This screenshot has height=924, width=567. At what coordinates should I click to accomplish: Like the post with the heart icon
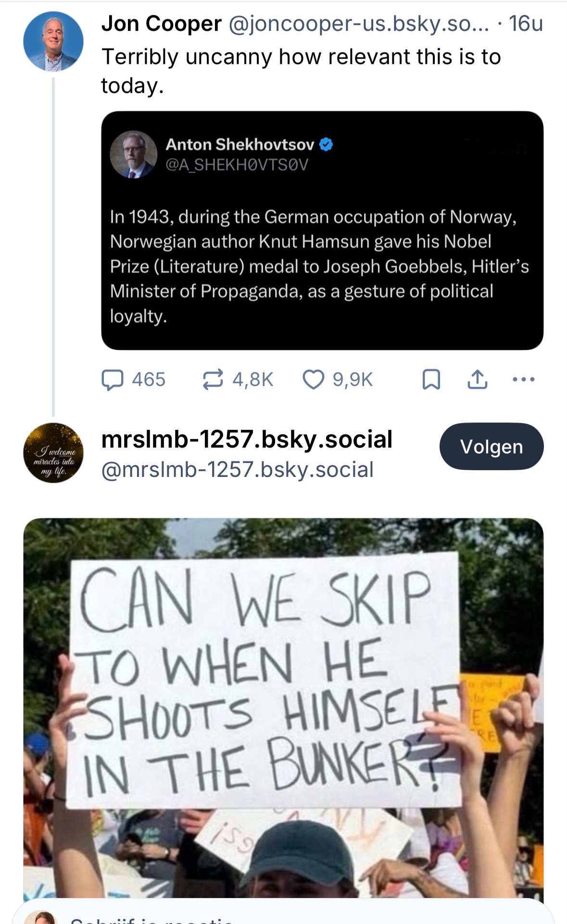pos(313,380)
